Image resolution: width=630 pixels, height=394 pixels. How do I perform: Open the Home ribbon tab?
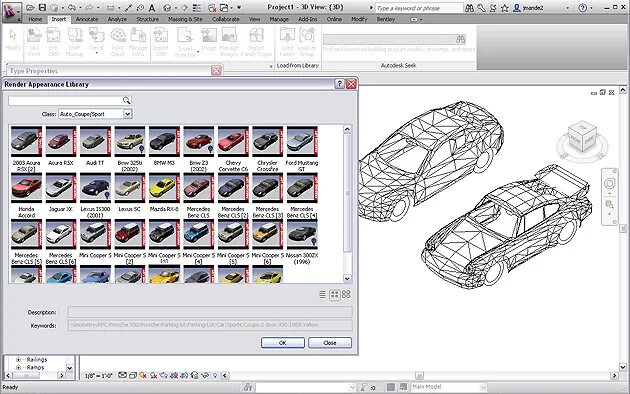coord(35,19)
